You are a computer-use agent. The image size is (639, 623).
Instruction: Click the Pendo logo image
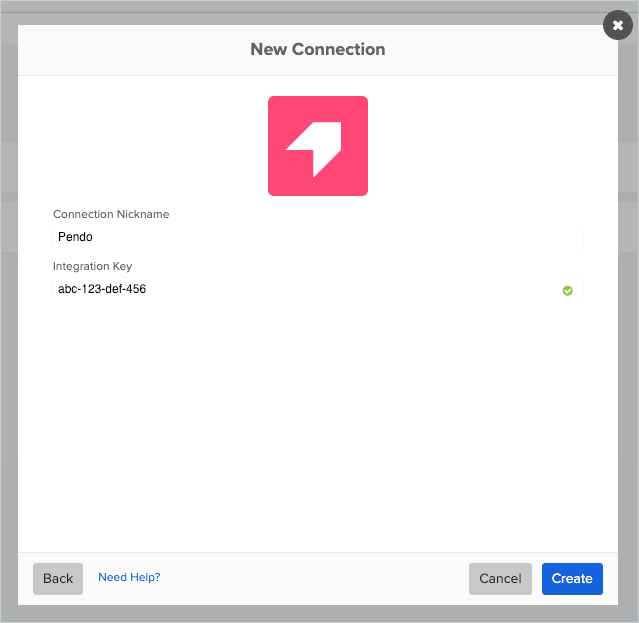point(318,146)
